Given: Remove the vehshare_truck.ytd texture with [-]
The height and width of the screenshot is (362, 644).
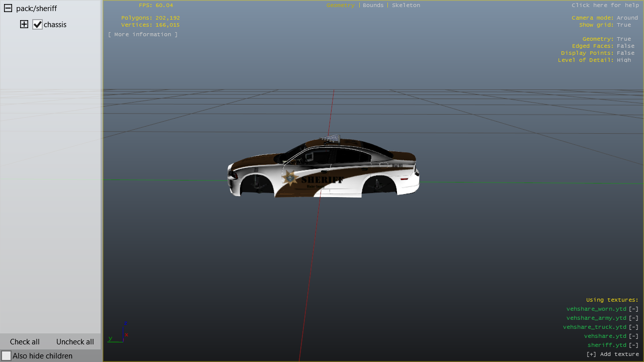Looking at the screenshot, I should [x=633, y=327].
